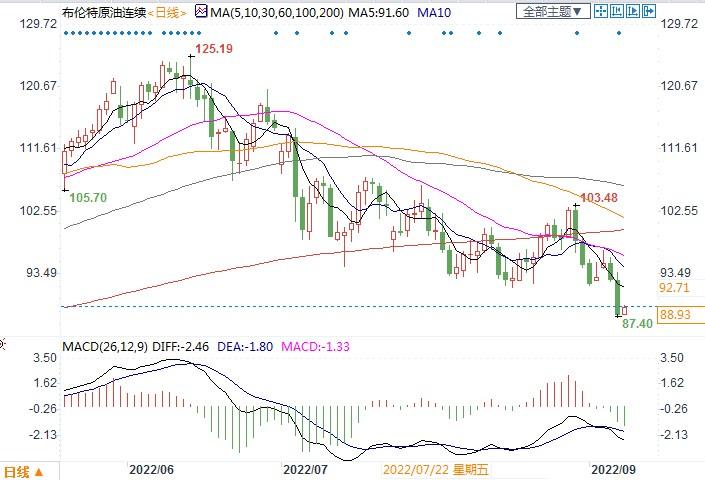Click the DEA:-1.80 value
Image resolution: width=705 pixels, height=480 pixels.
245,347
